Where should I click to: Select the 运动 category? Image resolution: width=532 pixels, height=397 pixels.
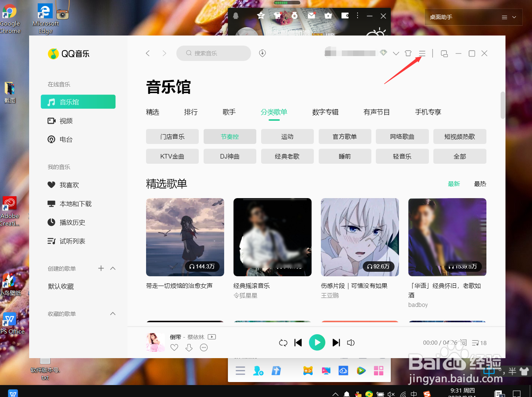[x=287, y=136]
